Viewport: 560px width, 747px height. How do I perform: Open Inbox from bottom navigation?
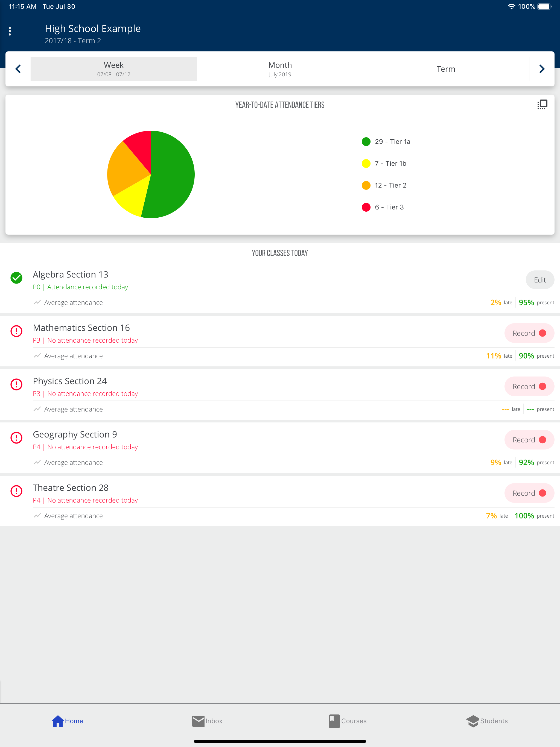point(207,721)
